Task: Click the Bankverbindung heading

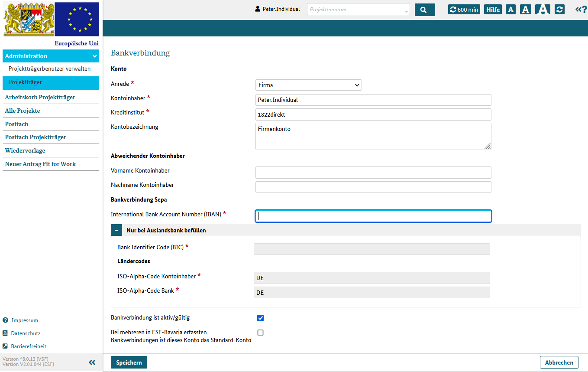Action: pyautogui.click(x=140, y=53)
